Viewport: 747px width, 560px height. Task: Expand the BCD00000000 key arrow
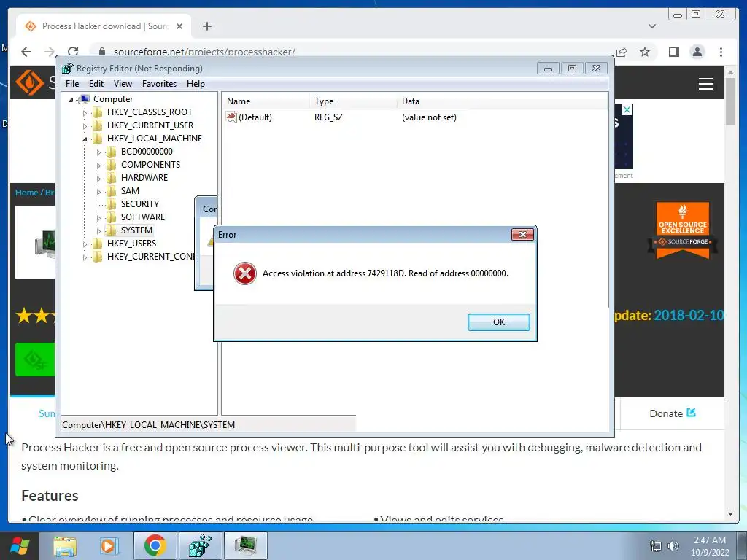[98, 152]
